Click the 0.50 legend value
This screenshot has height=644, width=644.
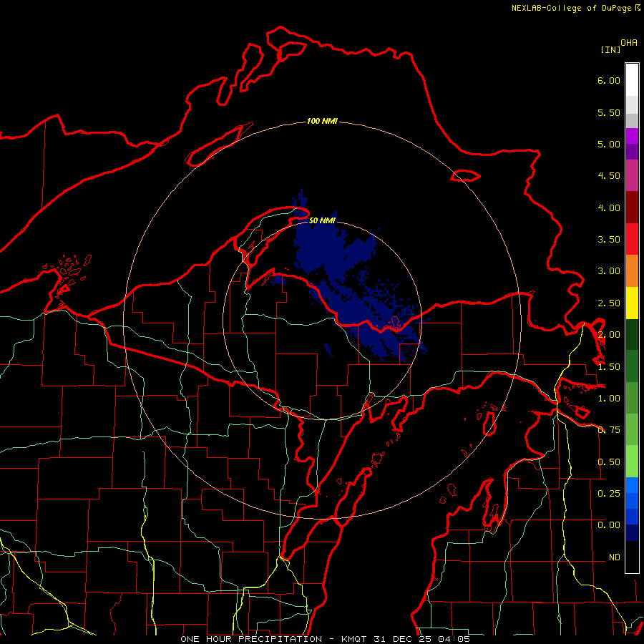coord(609,462)
